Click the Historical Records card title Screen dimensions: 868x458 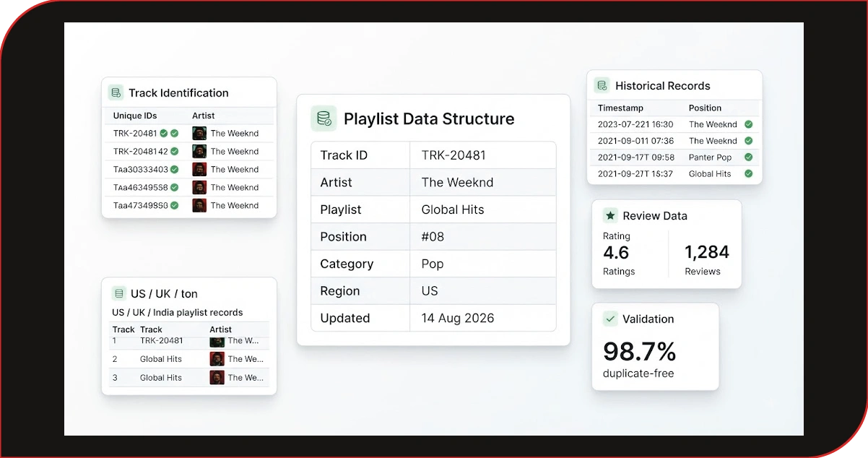point(663,85)
